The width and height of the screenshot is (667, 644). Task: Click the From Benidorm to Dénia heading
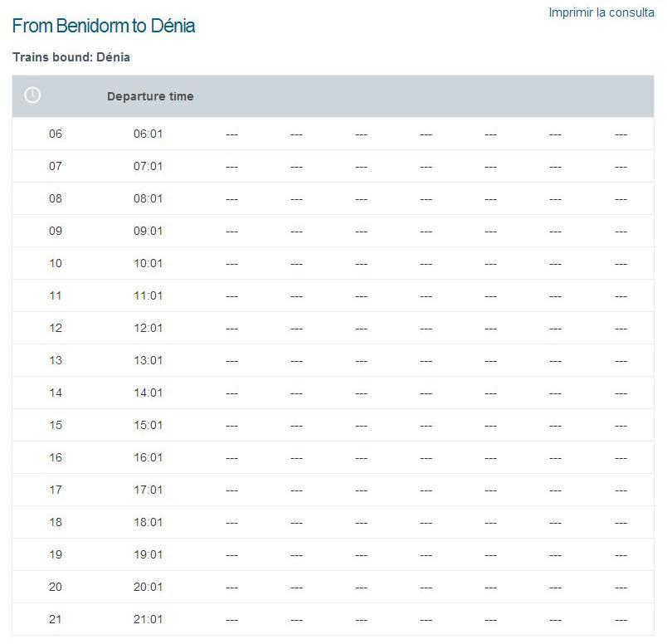click(104, 26)
